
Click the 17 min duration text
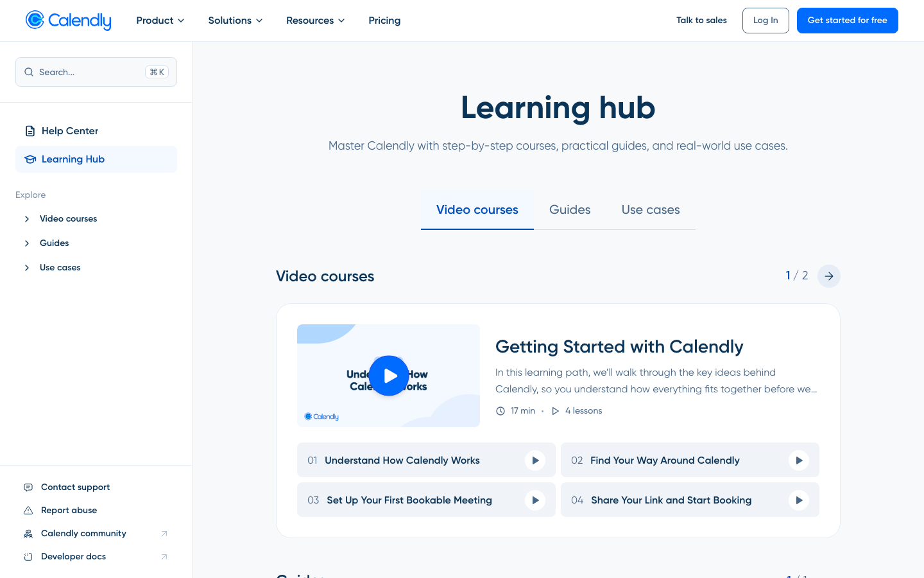click(523, 411)
